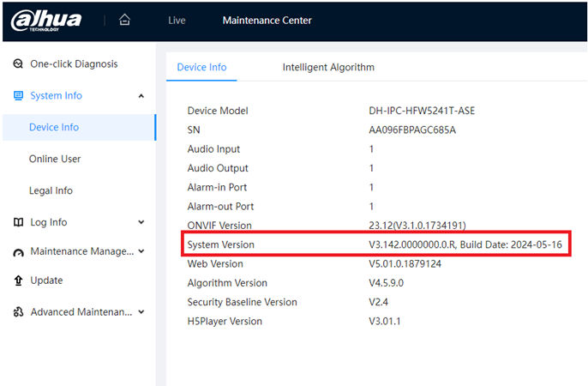The width and height of the screenshot is (588, 386).
Task: Click the Update upload arrow icon
Action: click(x=18, y=280)
